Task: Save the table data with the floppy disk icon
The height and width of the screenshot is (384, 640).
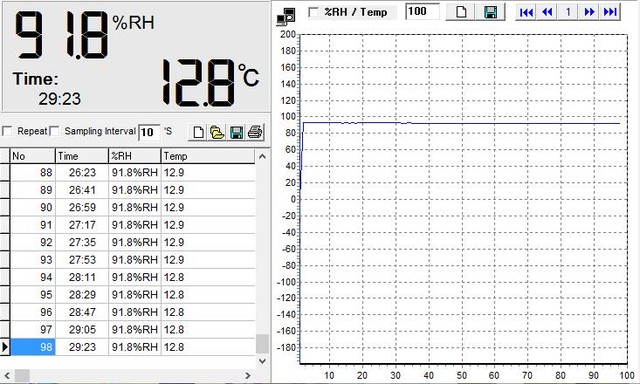Action: coord(236,132)
